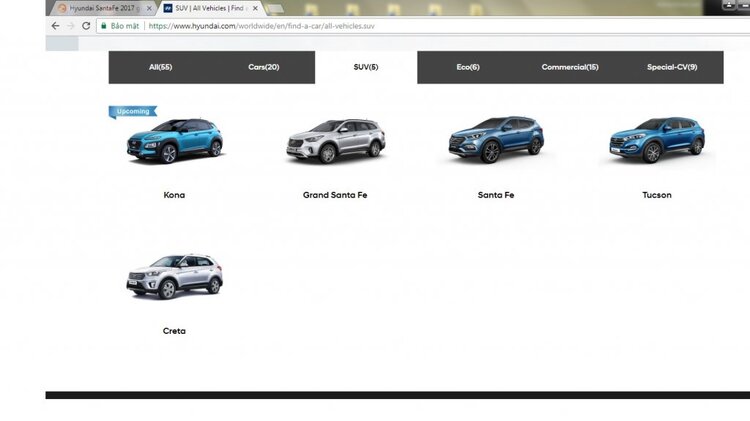
Task: Open the Special-CV(9) category
Action: [x=672, y=67]
